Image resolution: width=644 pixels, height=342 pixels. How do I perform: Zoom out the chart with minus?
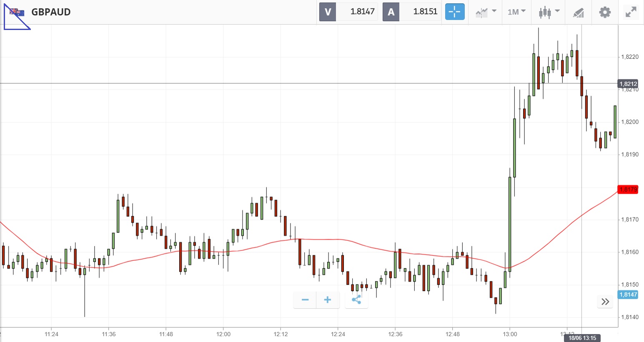click(x=305, y=300)
